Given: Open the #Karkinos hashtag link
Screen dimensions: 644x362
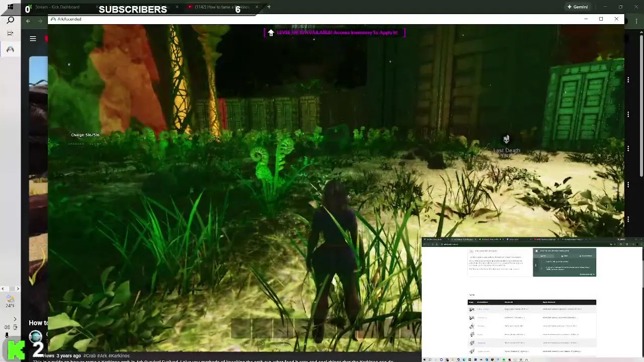Looking at the screenshot, I should point(119,356).
